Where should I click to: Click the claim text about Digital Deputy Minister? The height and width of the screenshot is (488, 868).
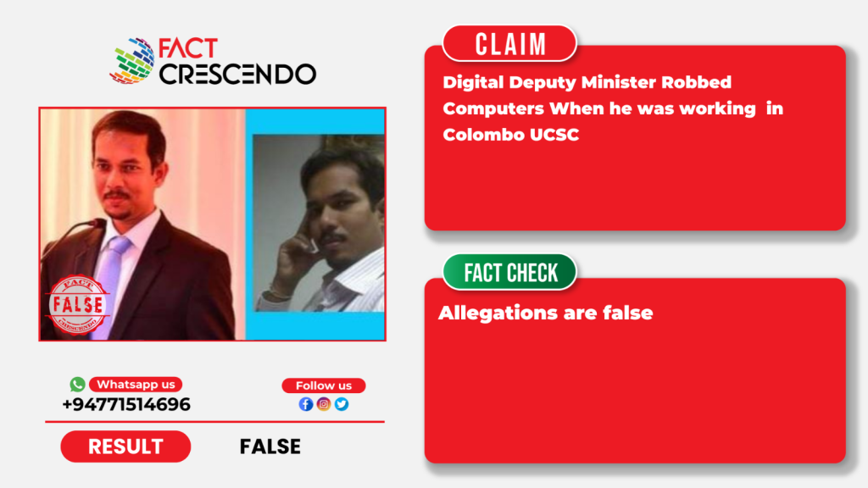pos(613,108)
